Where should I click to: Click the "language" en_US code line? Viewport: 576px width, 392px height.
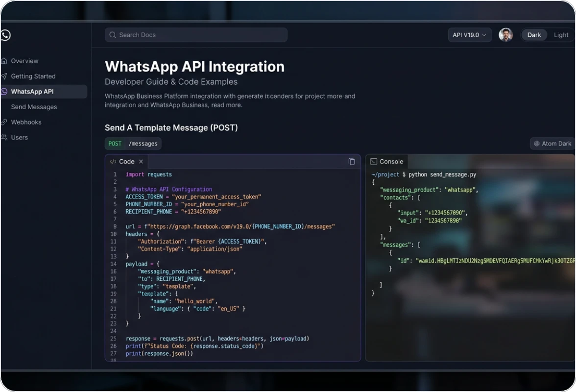198,309
